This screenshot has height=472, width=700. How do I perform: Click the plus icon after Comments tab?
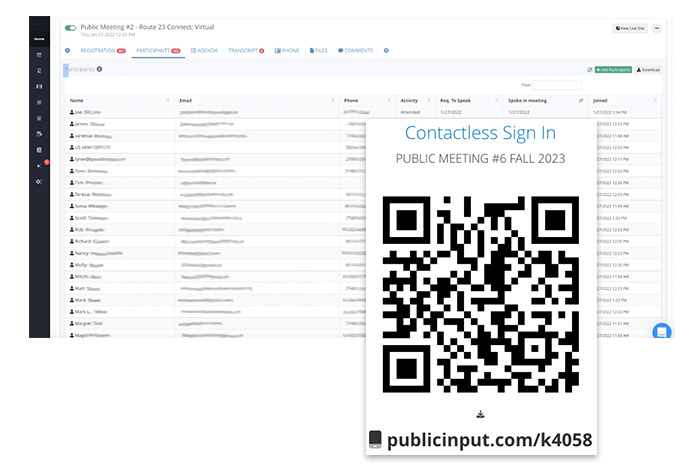(386, 50)
